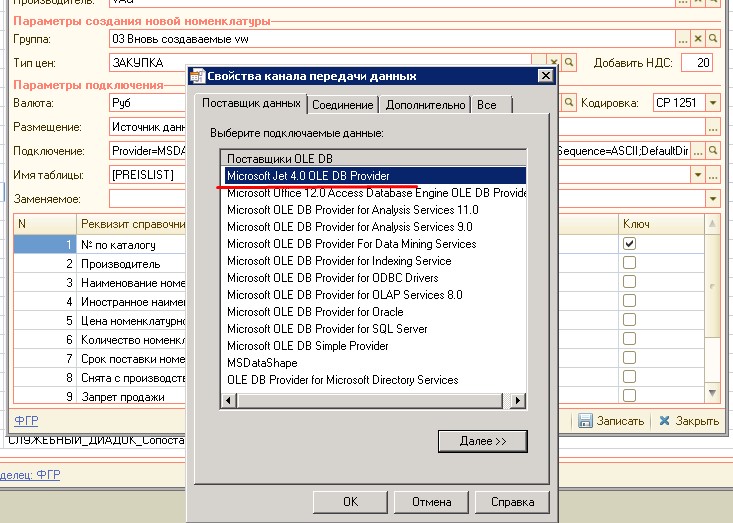Click magnifier icon in Подключение row
This screenshot has width=733, height=523.
[x=713, y=151]
